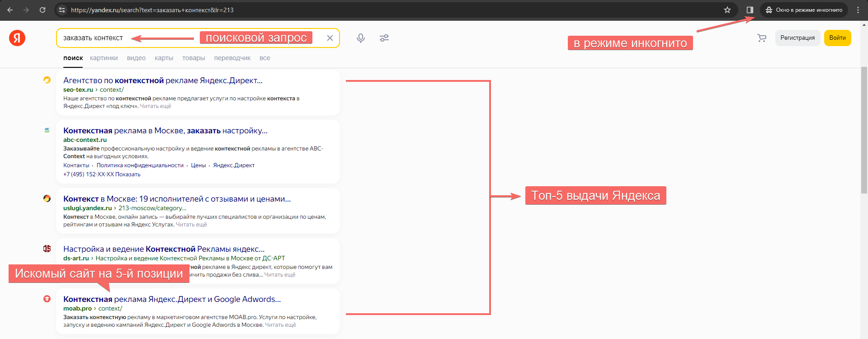This screenshot has width=868, height=339.
Task: Open the browser side panel icon
Action: pyautogui.click(x=750, y=10)
